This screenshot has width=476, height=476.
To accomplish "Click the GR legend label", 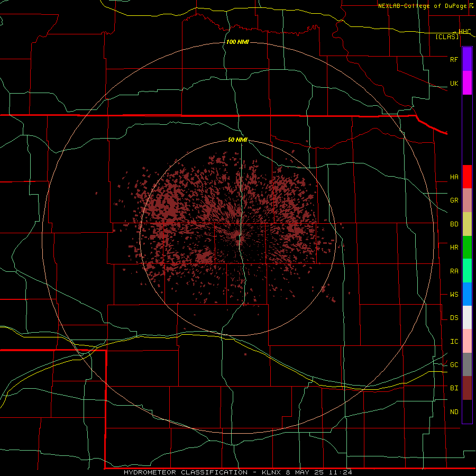I will 454,200.
